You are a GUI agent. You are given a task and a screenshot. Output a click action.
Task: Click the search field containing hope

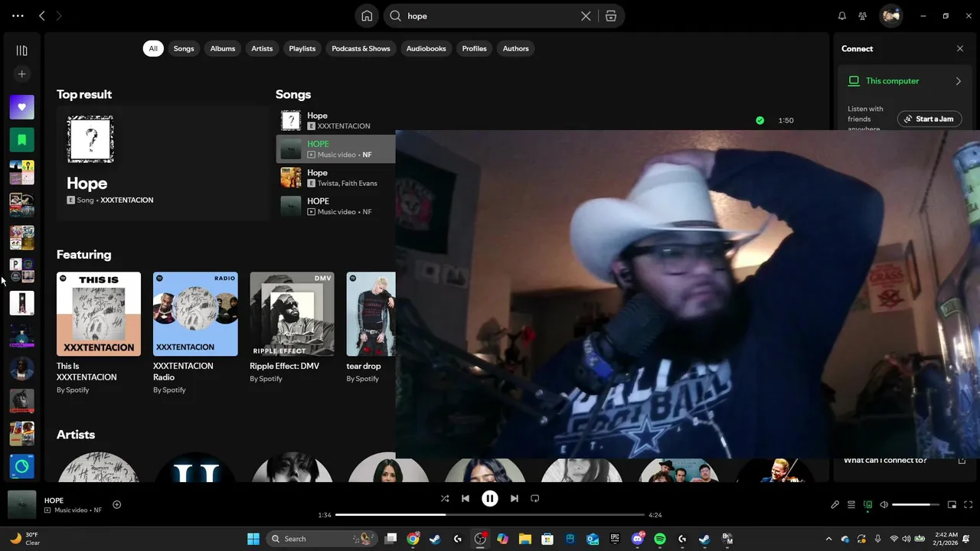[x=490, y=16]
